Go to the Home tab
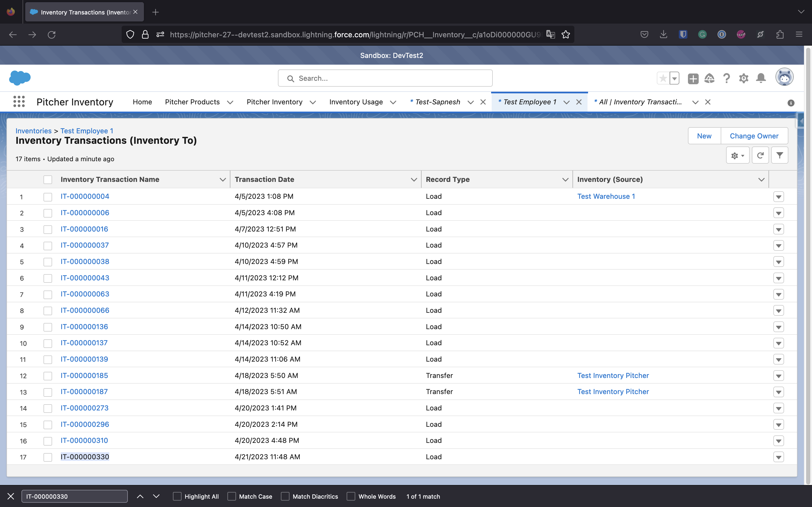 coord(142,102)
